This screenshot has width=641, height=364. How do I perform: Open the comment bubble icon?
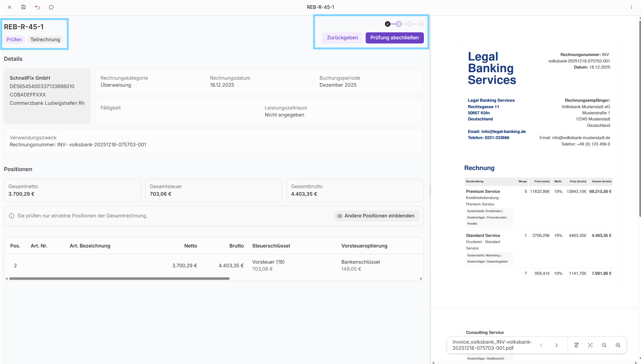pos(51,7)
